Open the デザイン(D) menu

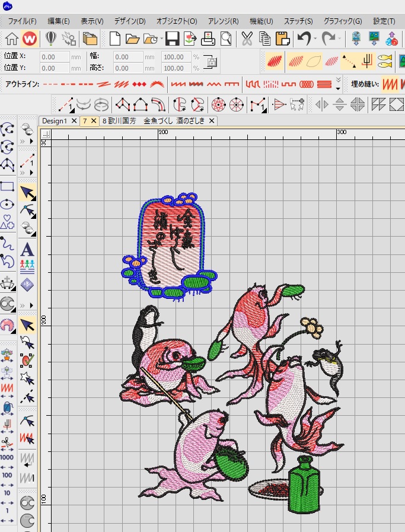(x=130, y=21)
